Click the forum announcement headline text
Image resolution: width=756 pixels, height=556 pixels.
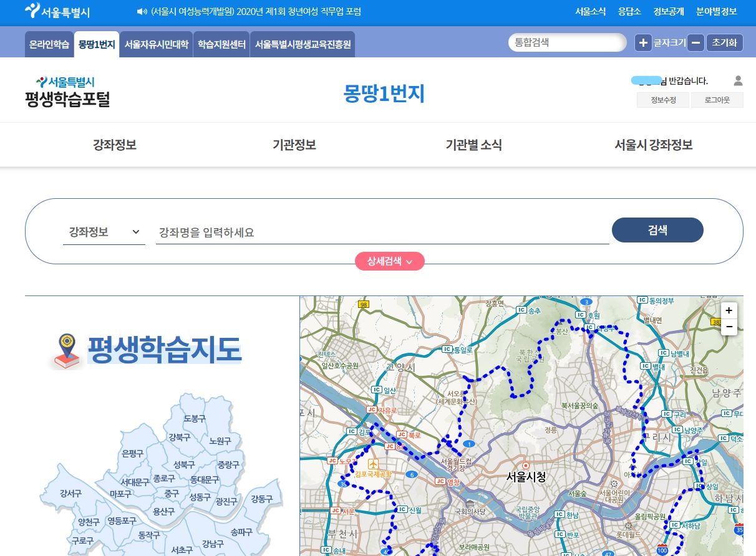(256, 11)
